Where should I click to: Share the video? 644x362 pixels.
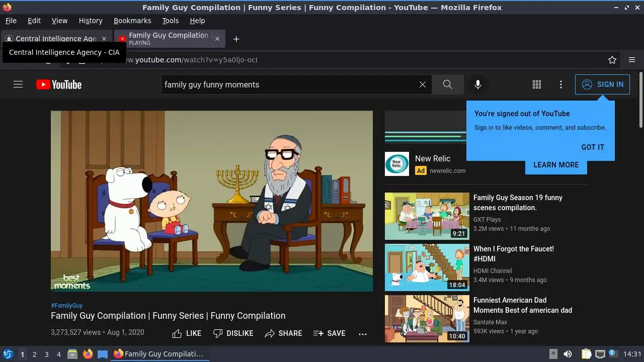[283, 333]
